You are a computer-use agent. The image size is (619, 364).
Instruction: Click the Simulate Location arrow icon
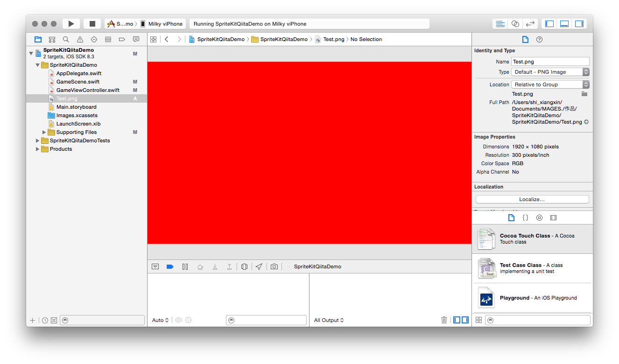(259, 266)
